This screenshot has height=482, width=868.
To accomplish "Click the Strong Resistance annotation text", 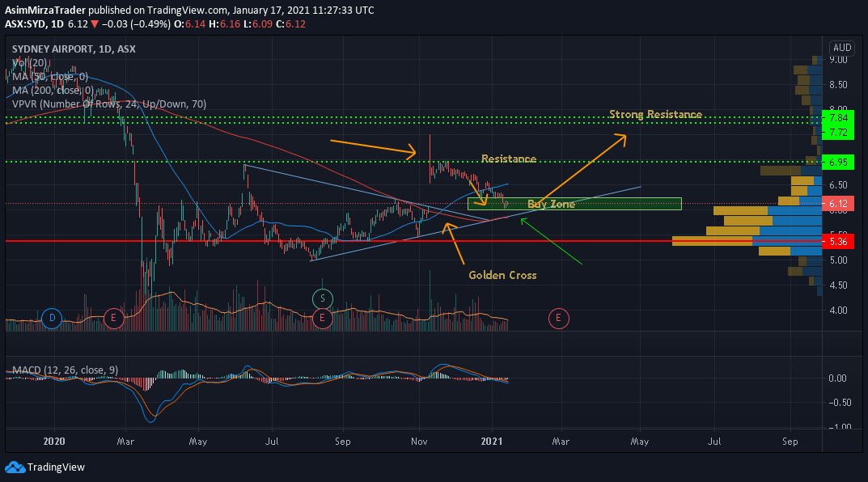I will [655, 115].
